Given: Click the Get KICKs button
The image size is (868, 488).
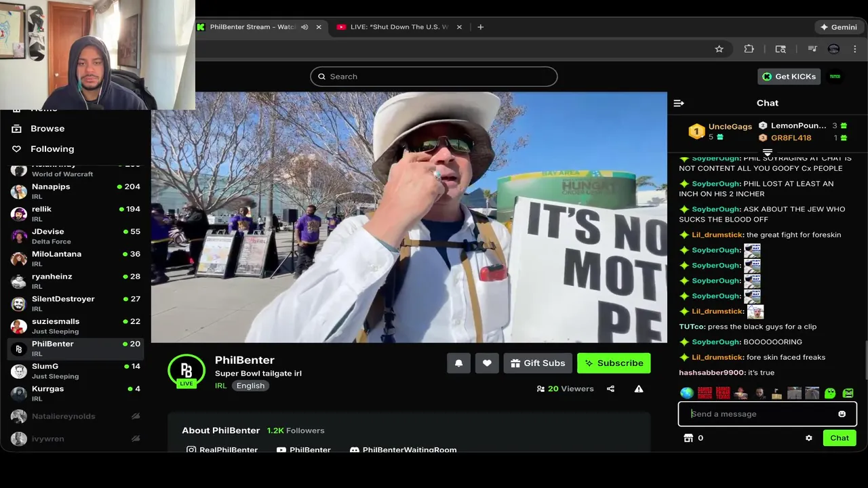Looking at the screenshot, I should pyautogui.click(x=789, y=77).
